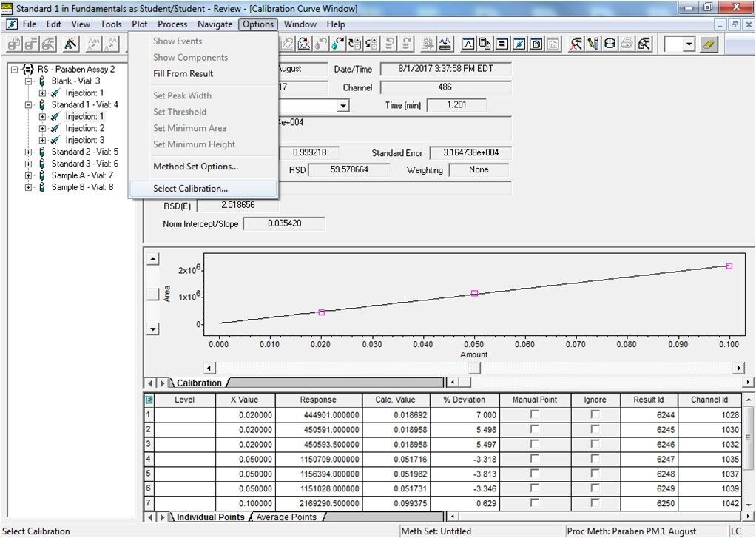This screenshot has width=756, height=538.
Task: Switch to the Average Points tab
Action: 287,517
